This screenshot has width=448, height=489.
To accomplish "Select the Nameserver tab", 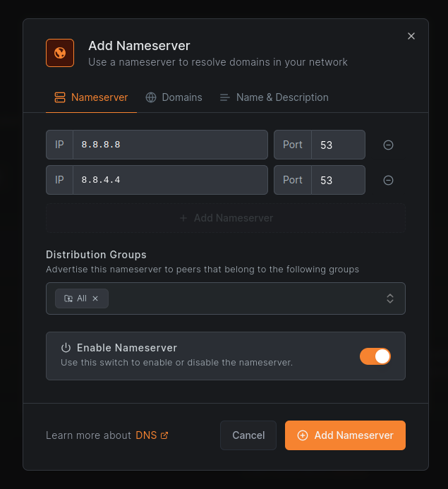I will click(x=91, y=97).
